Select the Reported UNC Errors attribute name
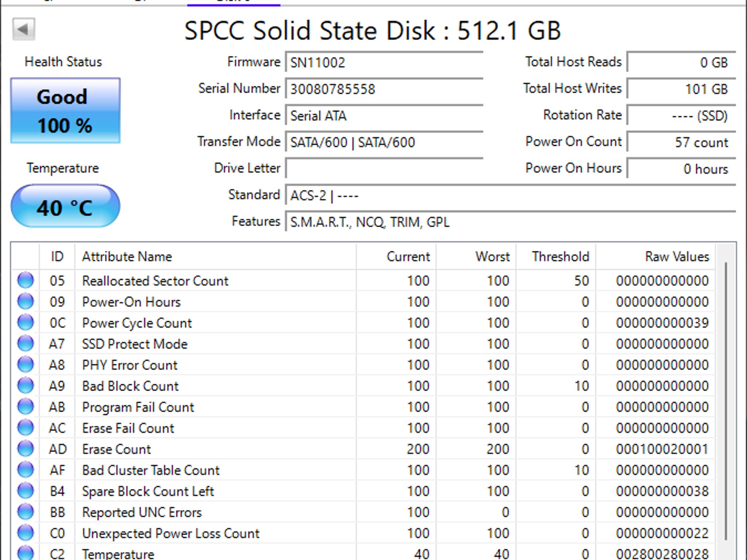Screen dimensions: 747x560 point(142,512)
